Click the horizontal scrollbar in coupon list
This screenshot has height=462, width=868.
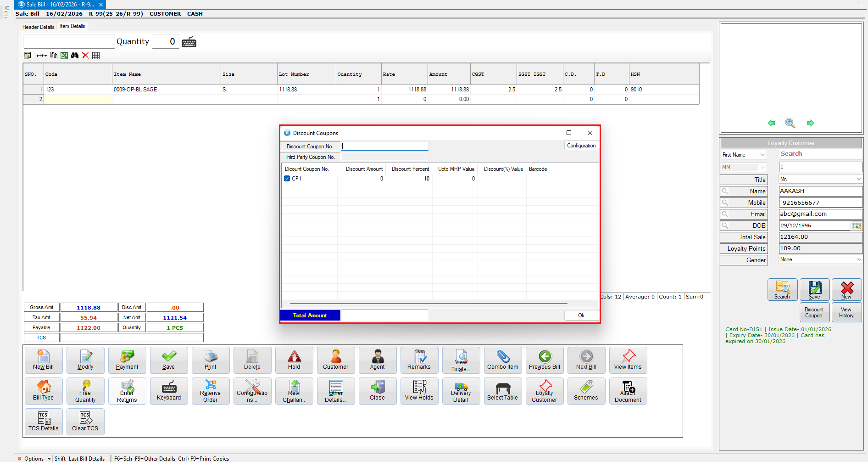click(x=428, y=304)
